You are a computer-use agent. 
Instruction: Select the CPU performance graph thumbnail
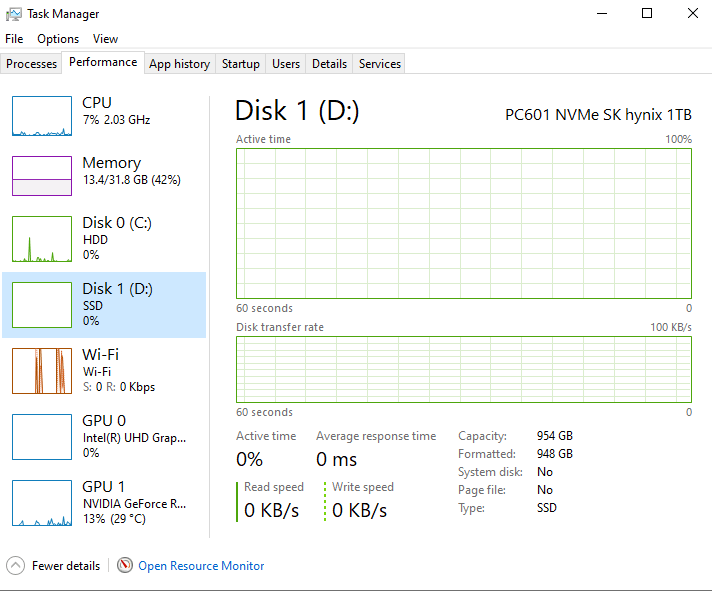(x=42, y=116)
